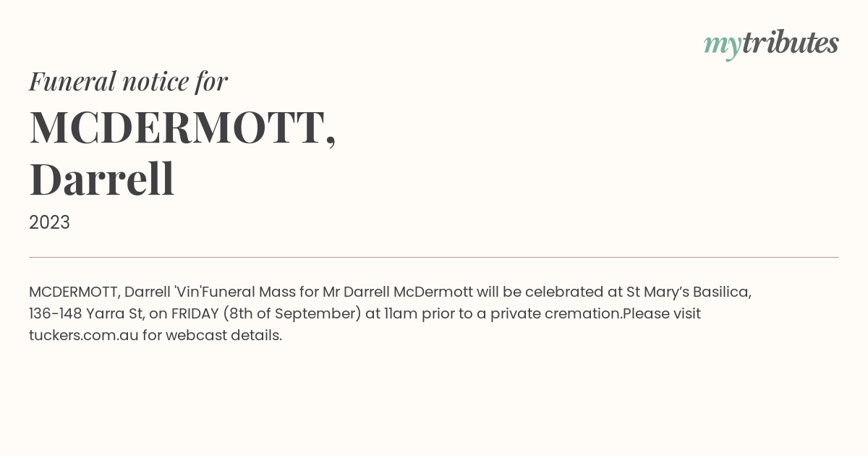868x456 pixels.
Task: Click the large MCDERMOTT surname heading
Action: tap(182, 127)
